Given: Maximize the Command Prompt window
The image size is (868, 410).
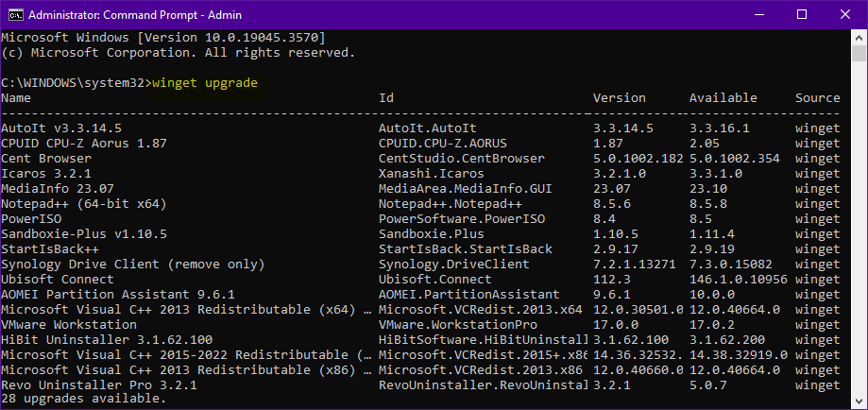Looking at the screenshot, I should (802, 14).
